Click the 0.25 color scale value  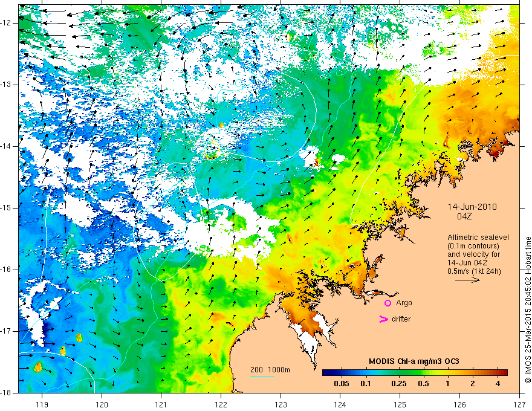pos(399,384)
